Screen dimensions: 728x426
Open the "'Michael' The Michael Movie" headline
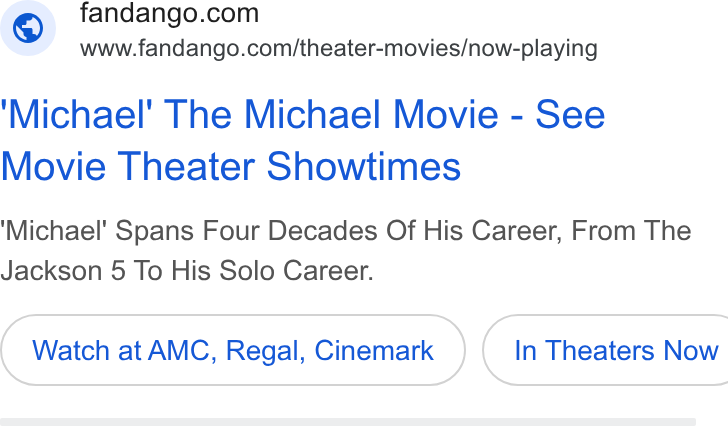[x=249, y=115]
